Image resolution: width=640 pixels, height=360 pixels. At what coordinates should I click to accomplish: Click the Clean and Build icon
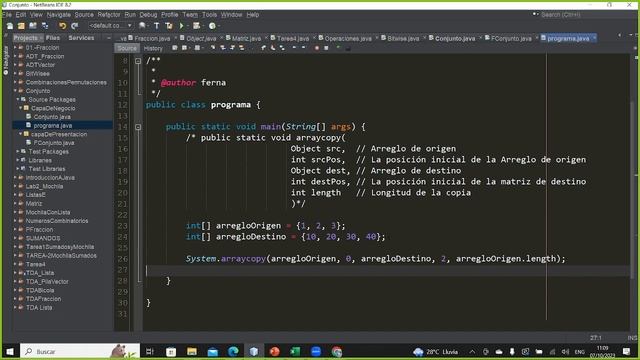pyautogui.click(x=169, y=26)
